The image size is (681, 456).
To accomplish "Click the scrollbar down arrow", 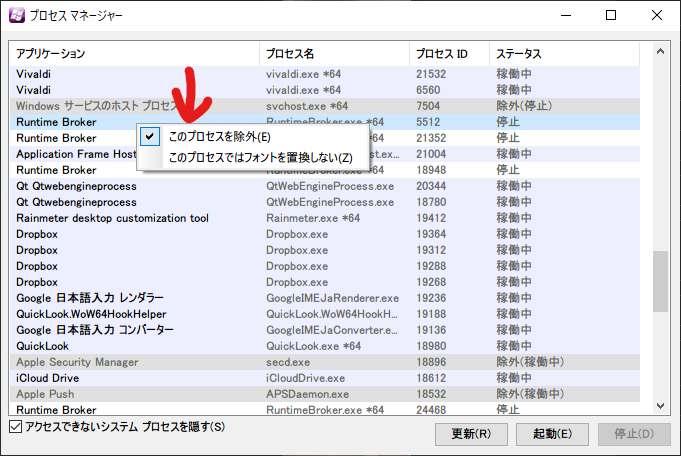I will point(660,405).
